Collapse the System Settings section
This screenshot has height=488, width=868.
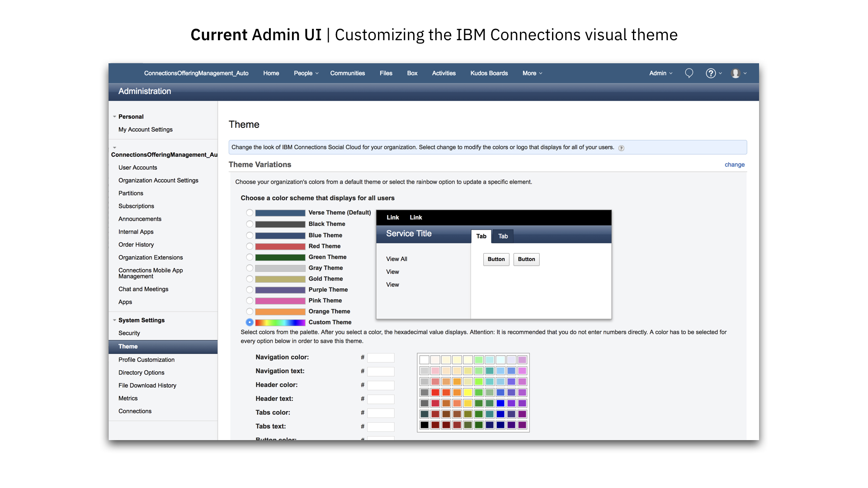coord(115,320)
